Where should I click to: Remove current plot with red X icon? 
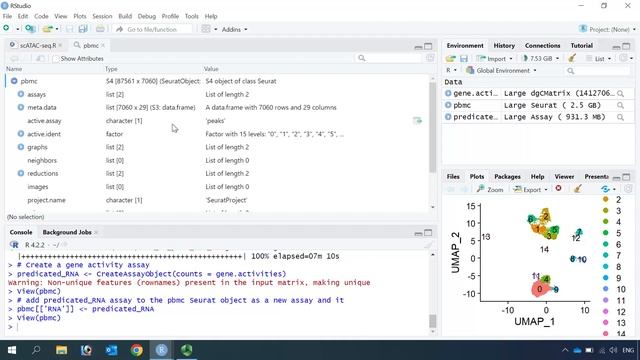(558, 189)
